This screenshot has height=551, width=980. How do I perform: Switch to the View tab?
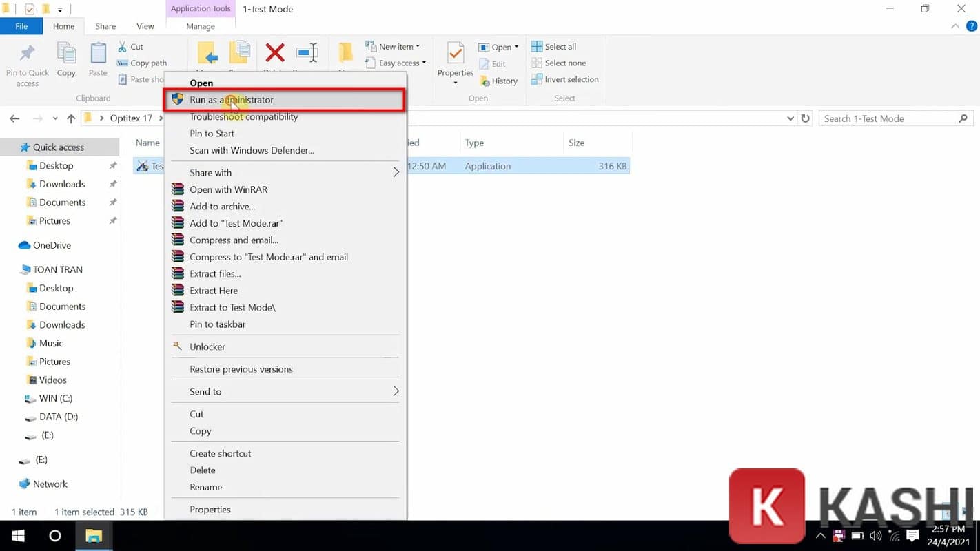(145, 25)
